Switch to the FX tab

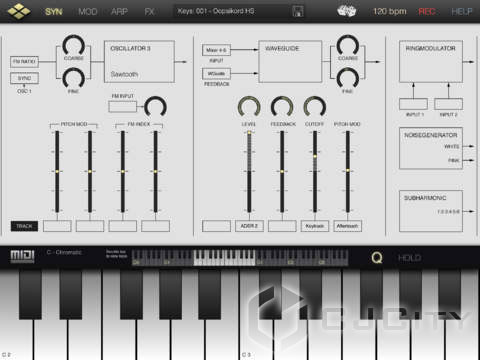pyautogui.click(x=149, y=12)
